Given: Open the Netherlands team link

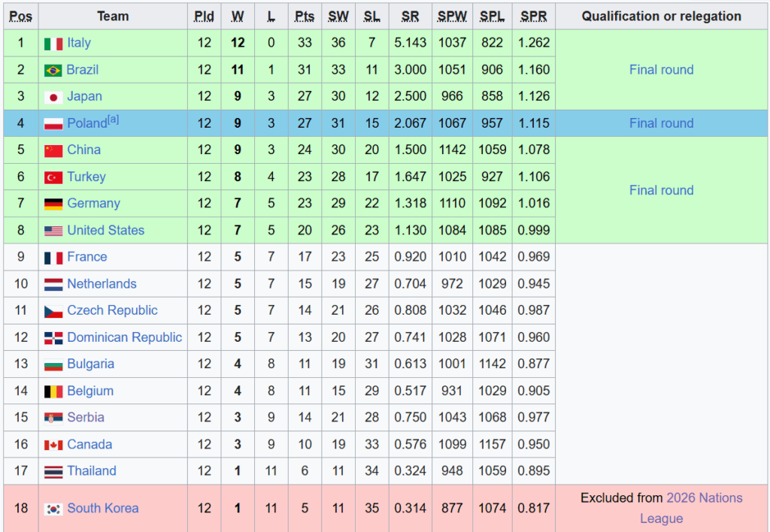Looking at the screenshot, I should 102,284.
